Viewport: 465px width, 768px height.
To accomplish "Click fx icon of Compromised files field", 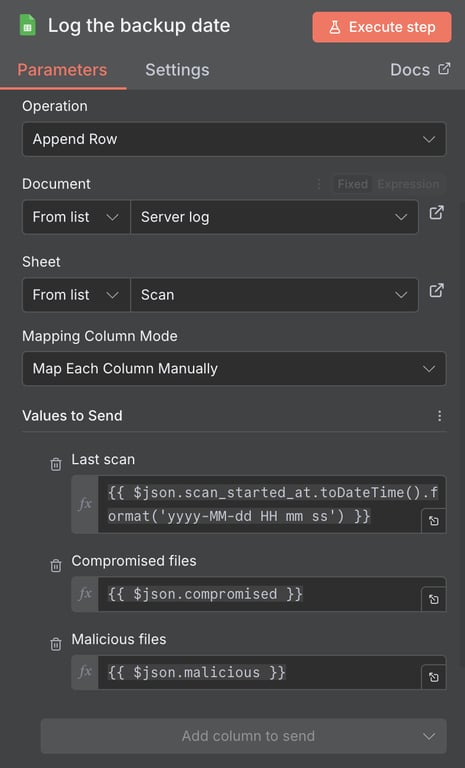I will tap(85, 594).
